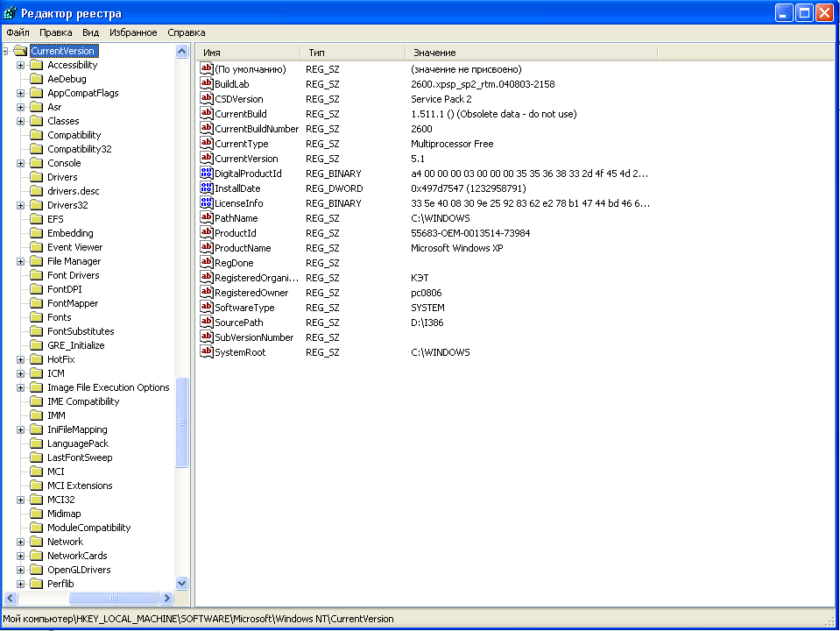840x631 pixels.
Task: Click the default value (По умолчанию) icon
Action: 206,68
